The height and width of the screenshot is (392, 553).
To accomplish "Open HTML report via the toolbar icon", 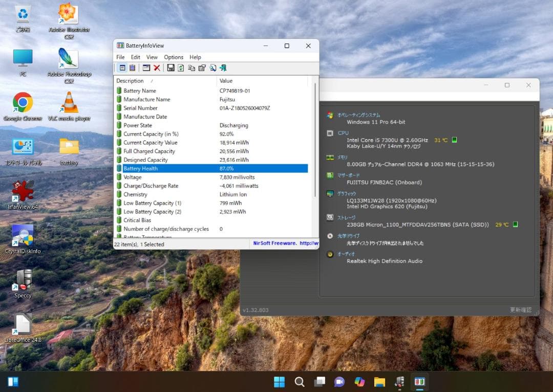I will coord(213,68).
